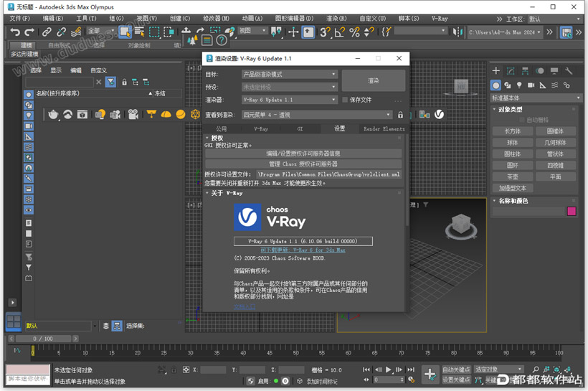Open the 目标 render mode dropdown

coord(289,75)
